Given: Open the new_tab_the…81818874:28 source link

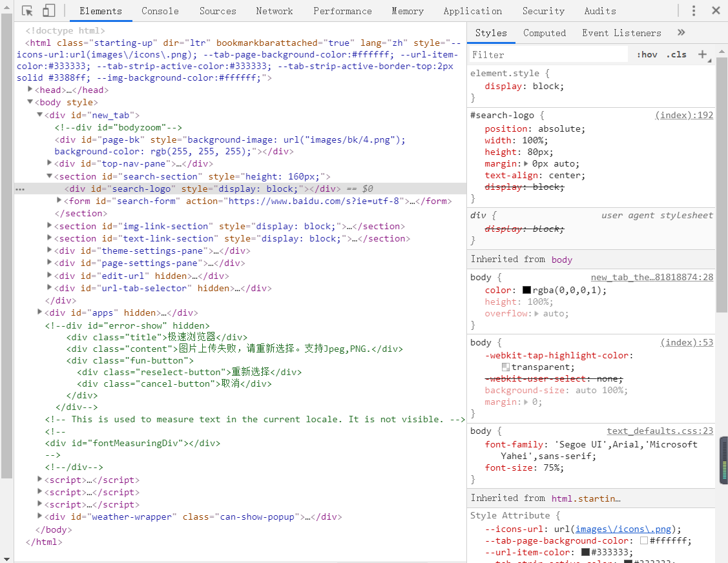Looking at the screenshot, I should pos(652,277).
